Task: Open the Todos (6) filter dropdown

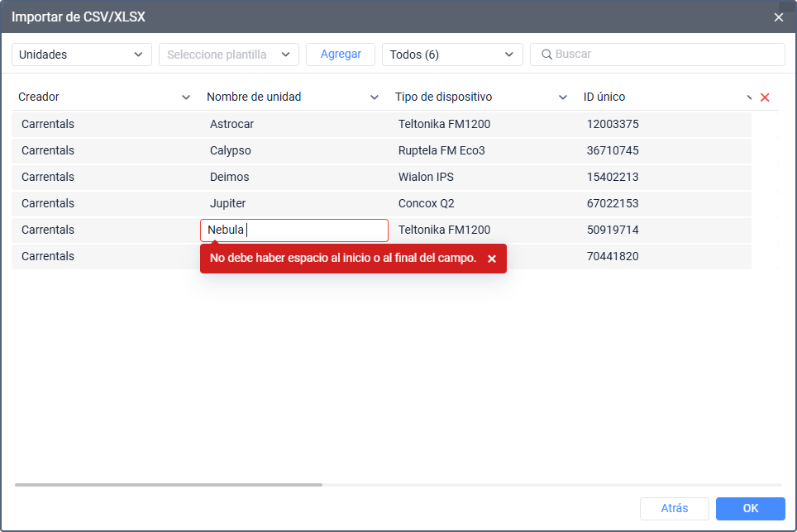Action: click(x=452, y=55)
